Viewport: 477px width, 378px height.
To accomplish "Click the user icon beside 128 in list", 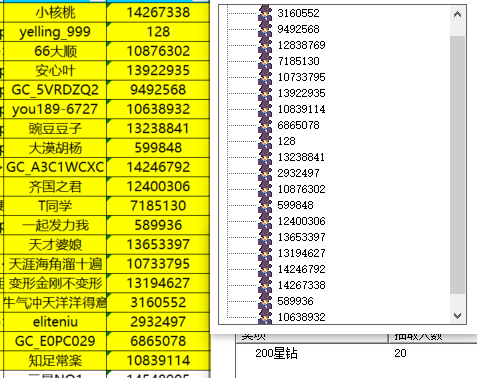I will pos(265,141).
